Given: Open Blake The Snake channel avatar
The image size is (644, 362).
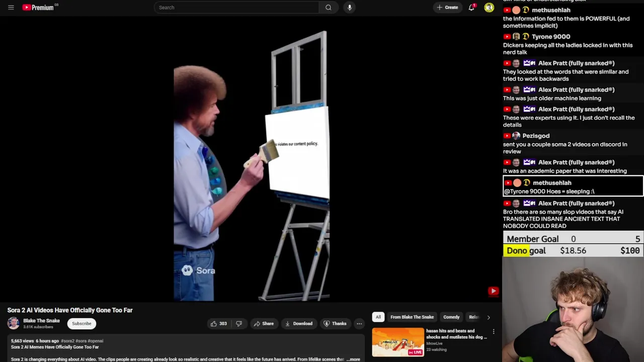Looking at the screenshot, I should (x=13, y=323).
